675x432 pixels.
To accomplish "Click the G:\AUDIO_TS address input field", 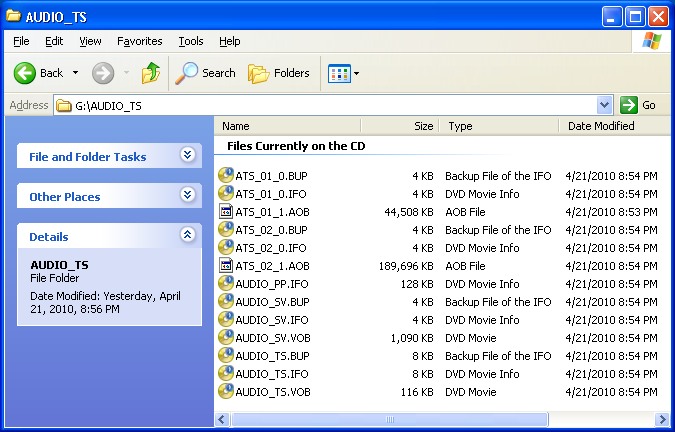I will click(330, 105).
